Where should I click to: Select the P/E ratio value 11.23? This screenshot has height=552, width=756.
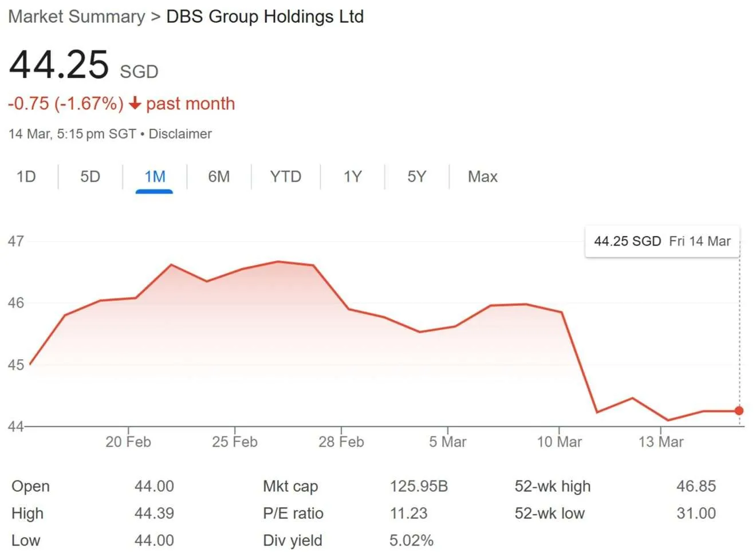(x=408, y=513)
